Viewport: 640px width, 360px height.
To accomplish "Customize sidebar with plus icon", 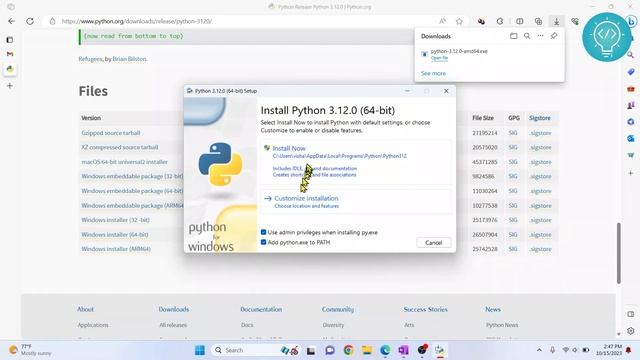I will point(631,173).
